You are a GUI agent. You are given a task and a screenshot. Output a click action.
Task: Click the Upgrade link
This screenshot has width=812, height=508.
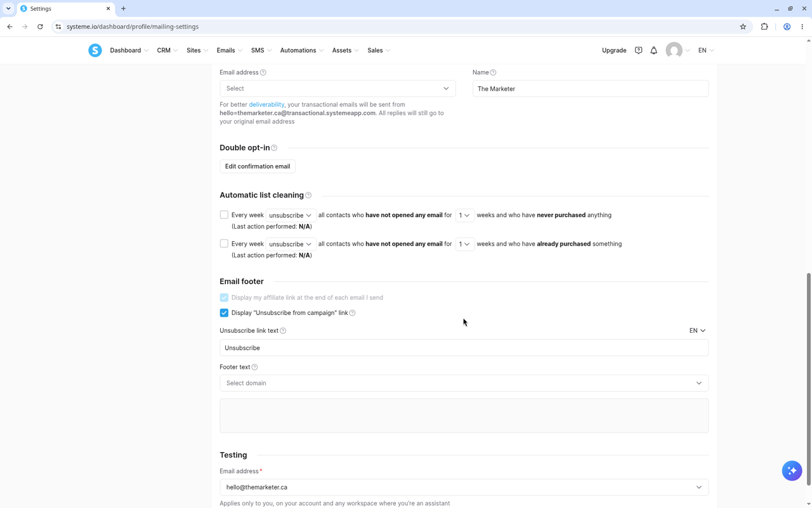[614, 50]
